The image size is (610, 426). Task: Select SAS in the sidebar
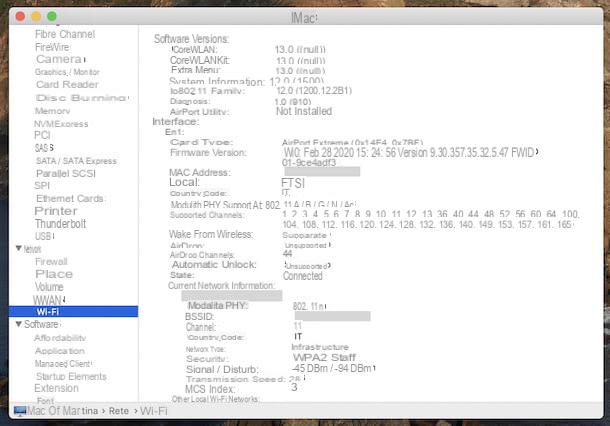[44, 148]
